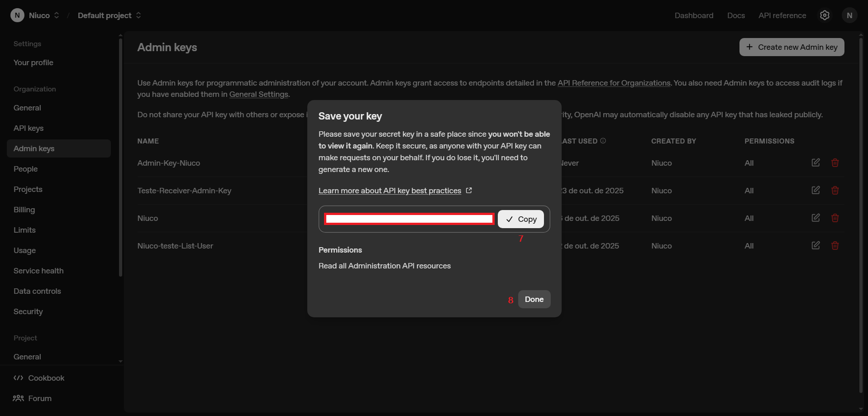Open the People page
Viewport: 868px width, 416px height.
26,169
